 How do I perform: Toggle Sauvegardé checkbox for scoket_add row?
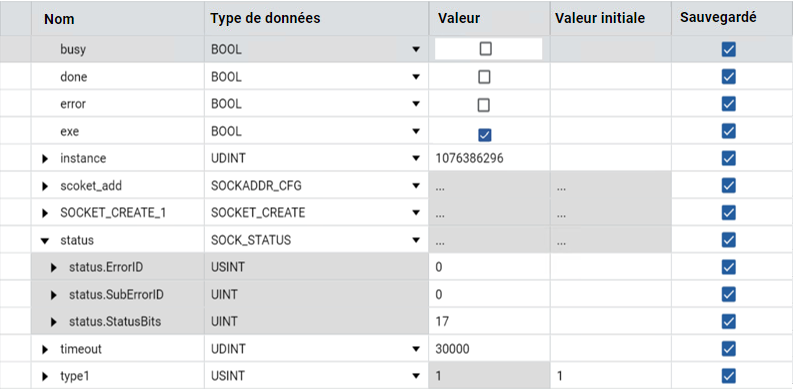coord(729,186)
